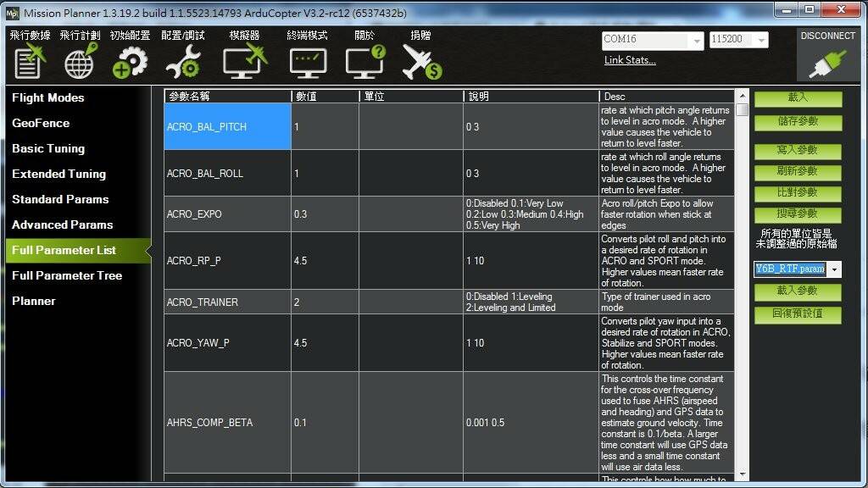868x488 pixels.
Task: Click the 說明 column header
Action: (531, 97)
